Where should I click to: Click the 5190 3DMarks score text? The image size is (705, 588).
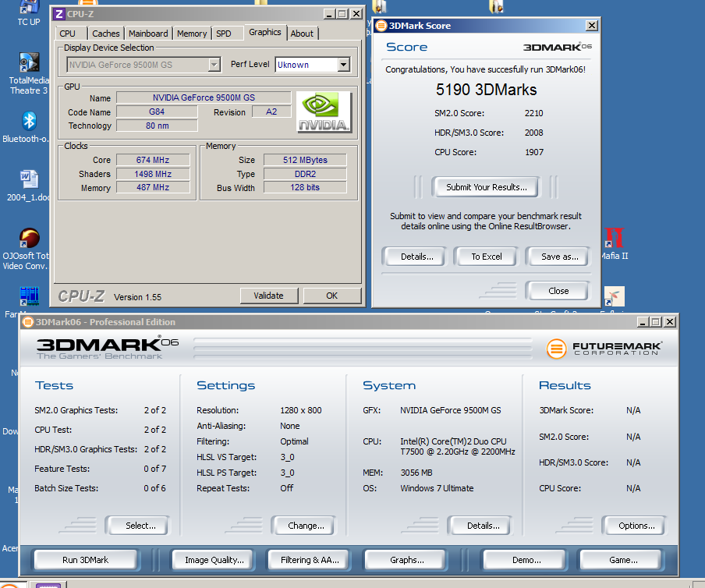486,90
